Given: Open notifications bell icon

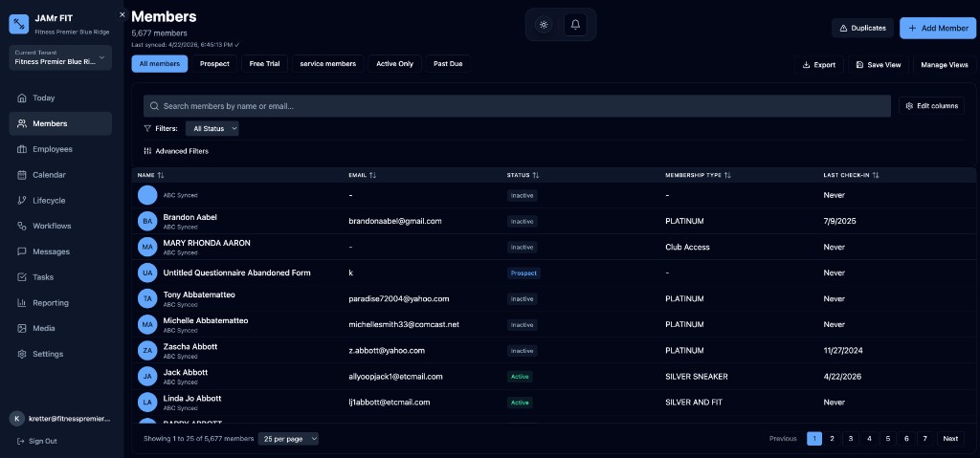Looking at the screenshot, I should point(575,25).
